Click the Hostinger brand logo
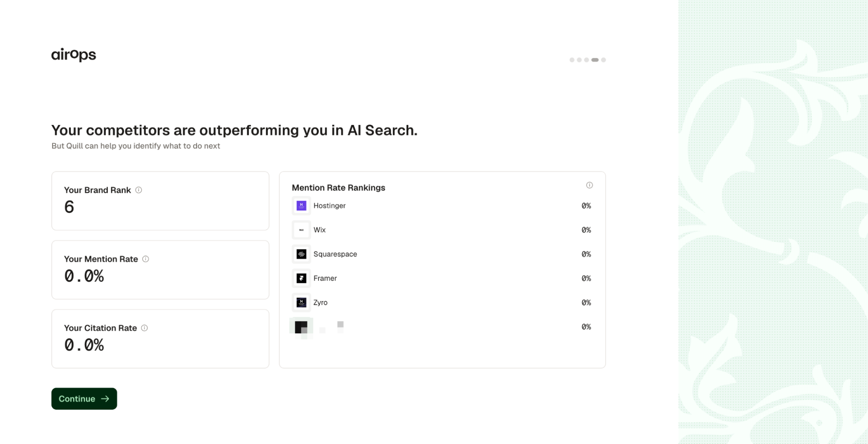Screen dimensions: 868x444 point(301,206)
